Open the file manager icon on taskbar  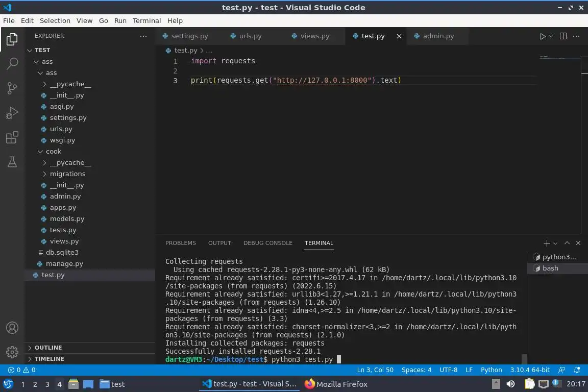73,384
